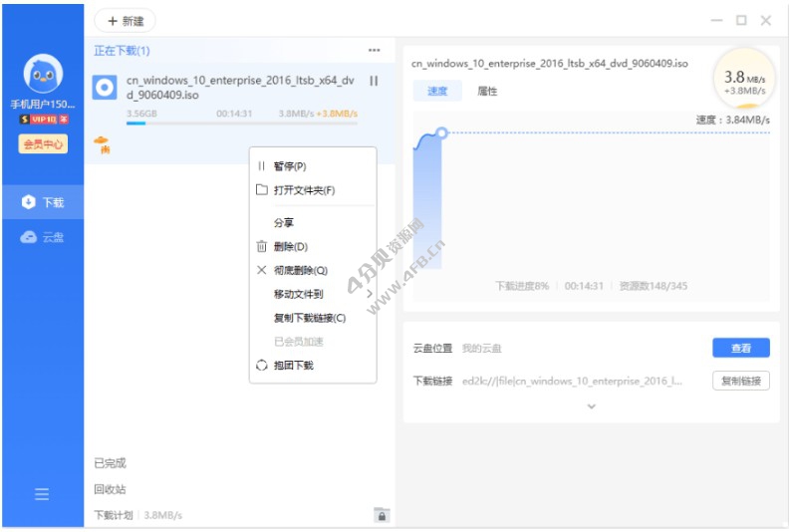Click the ISO disc file icon
The image size is (792, 532).
pos(105,88)
